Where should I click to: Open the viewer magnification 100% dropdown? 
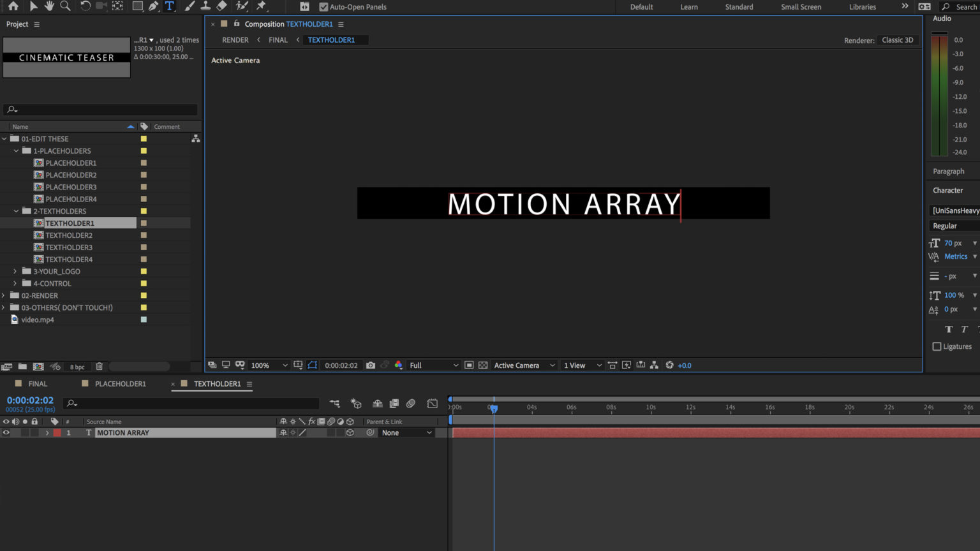[268, 365]
